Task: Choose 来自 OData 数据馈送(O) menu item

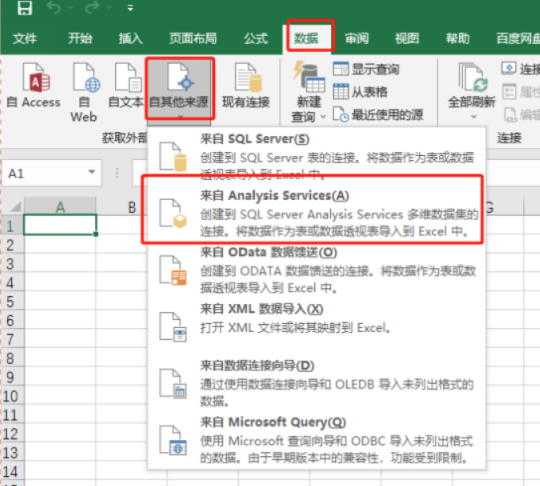Action: point(317,270)
